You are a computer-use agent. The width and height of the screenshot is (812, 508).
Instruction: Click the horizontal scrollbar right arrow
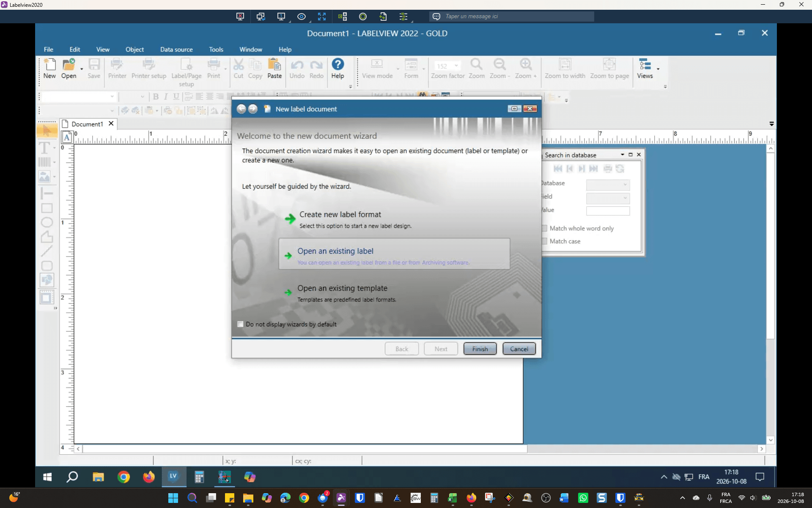point(762,449)
